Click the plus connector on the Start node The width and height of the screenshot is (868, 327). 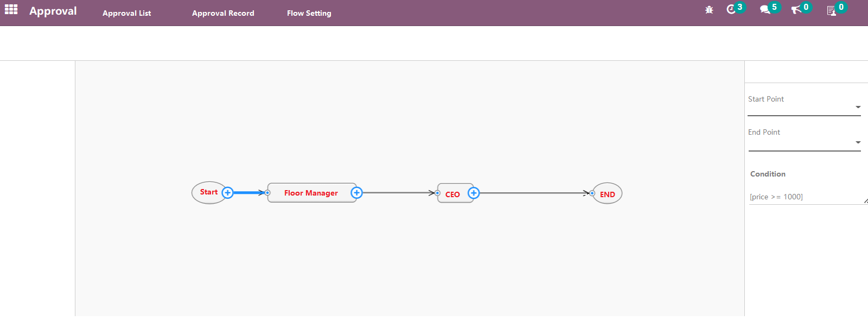pos(228,193)
